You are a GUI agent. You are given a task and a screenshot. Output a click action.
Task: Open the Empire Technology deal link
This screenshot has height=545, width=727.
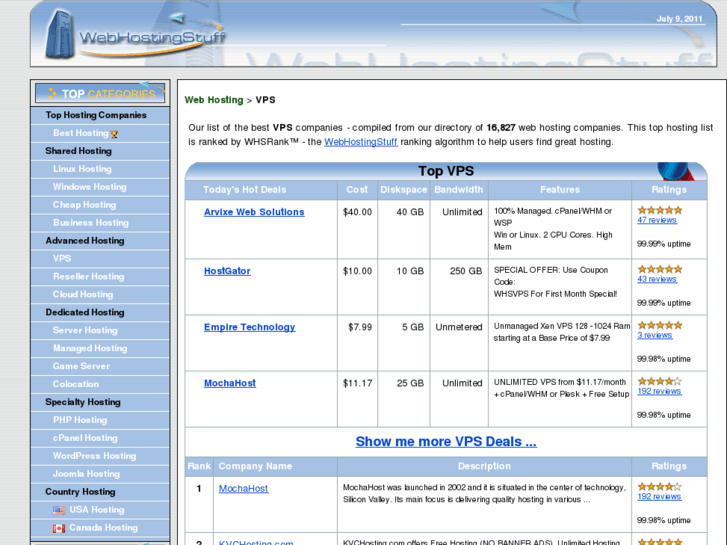click(249, 327)
